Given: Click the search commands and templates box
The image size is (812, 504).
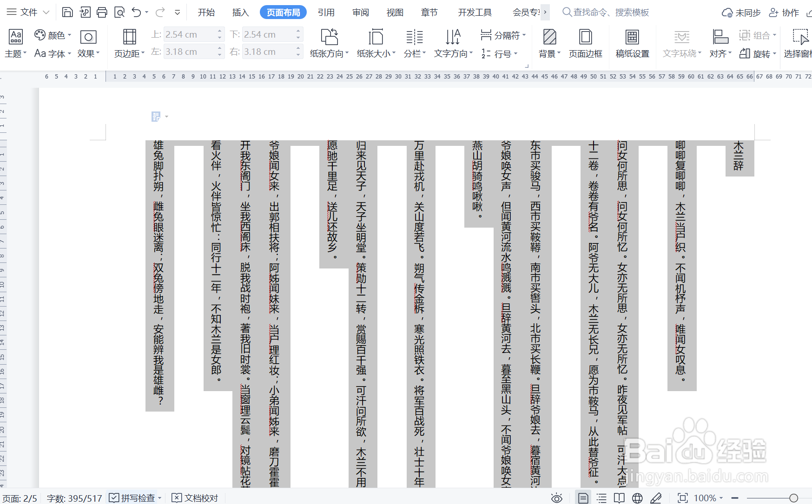Looking at the screenshot, I should pos(606,12).
